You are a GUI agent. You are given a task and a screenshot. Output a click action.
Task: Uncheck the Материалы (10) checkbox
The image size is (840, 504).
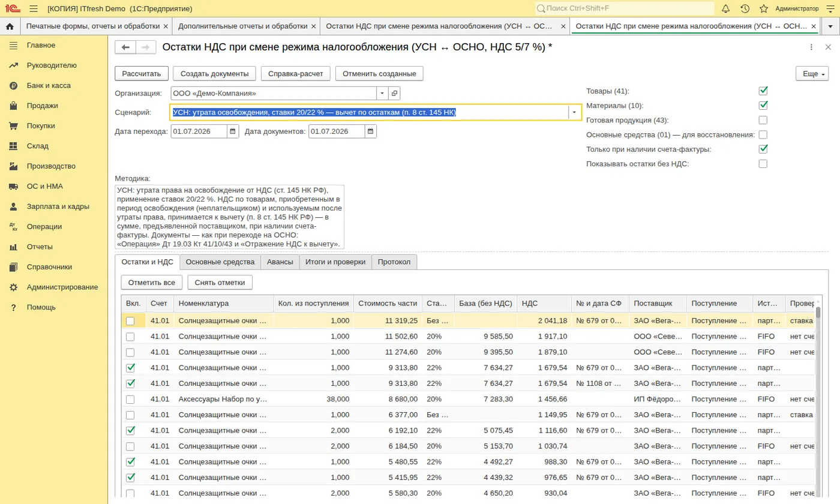point(763,106)
